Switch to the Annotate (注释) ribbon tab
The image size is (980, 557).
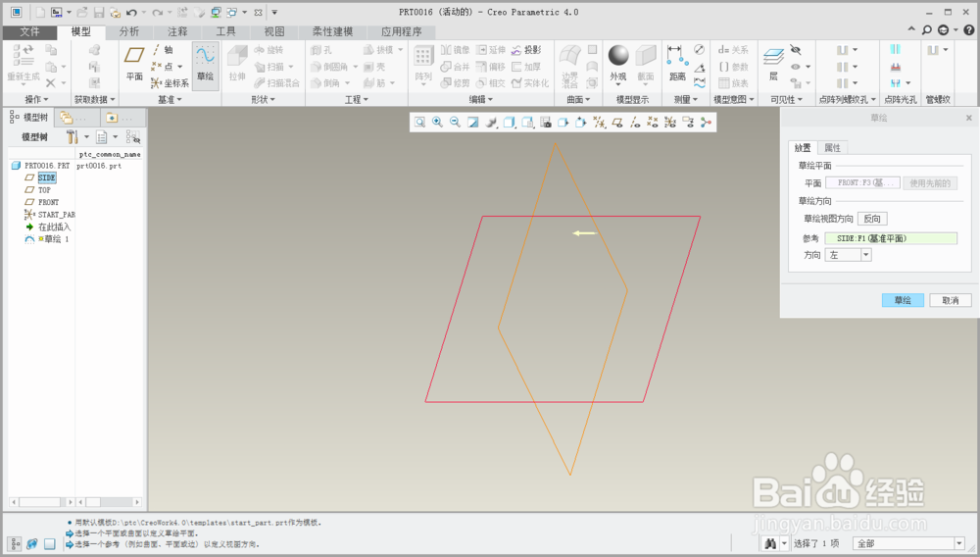point(177,31)
